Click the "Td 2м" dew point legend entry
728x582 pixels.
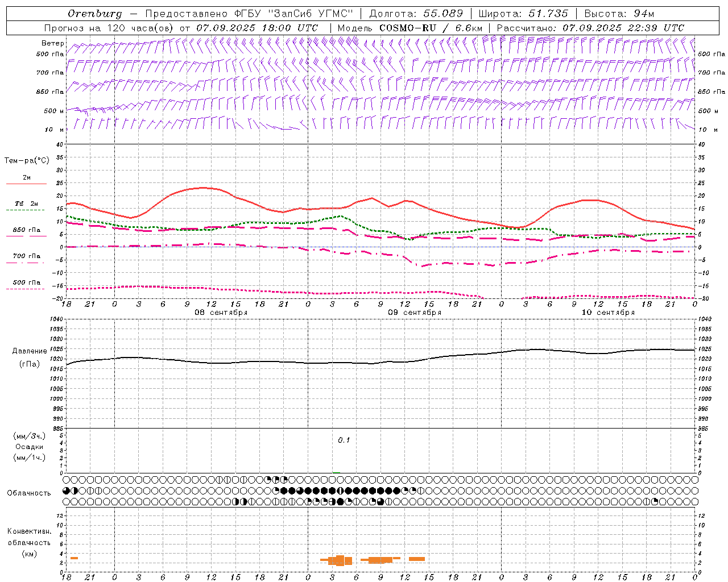click(26, 203)
